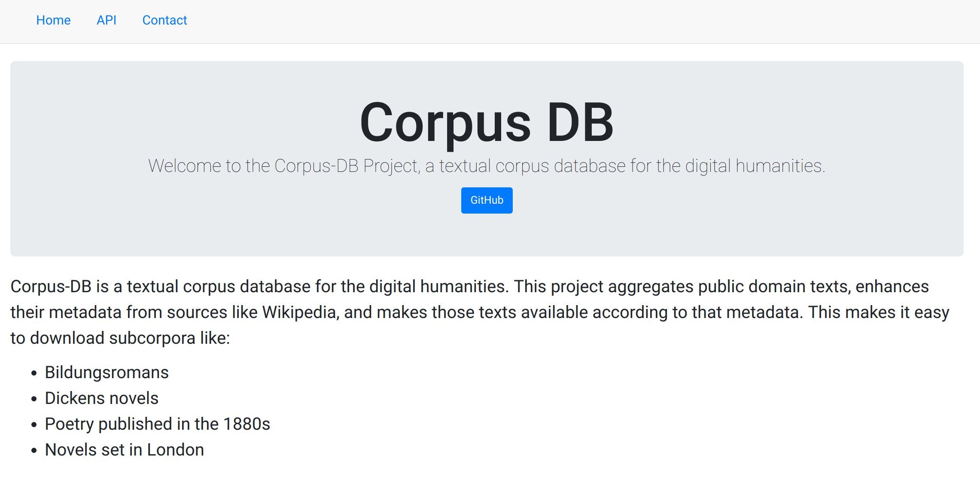Click the navbar area at page top
Screen dimensions: 980x477
pyautogui.click(x=490, y=21)
